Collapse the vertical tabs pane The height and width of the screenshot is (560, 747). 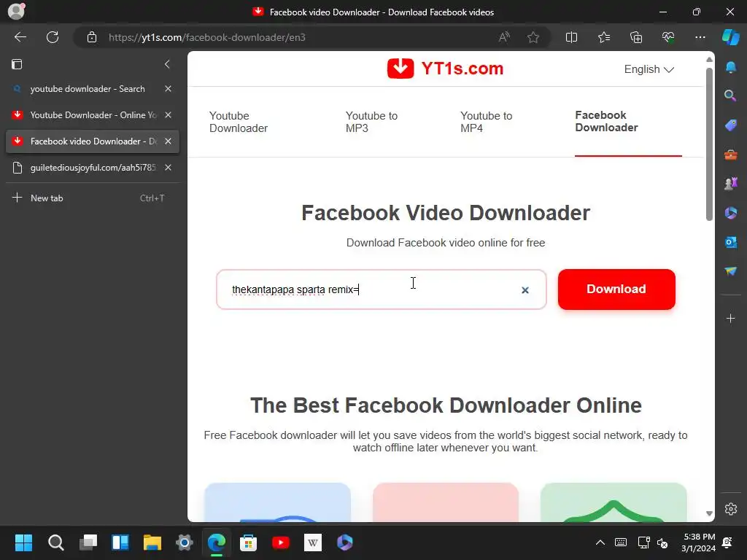167,64
